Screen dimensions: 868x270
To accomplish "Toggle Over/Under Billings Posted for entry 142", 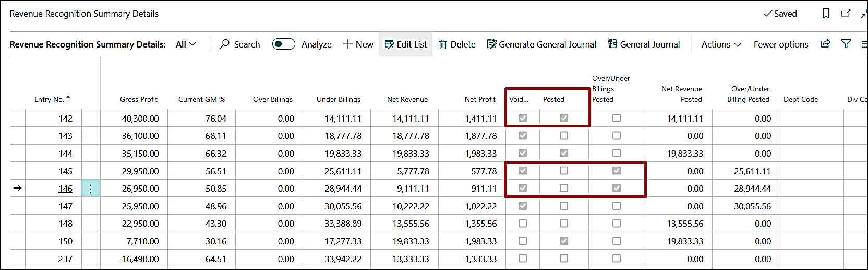I will [x=617, y=119].
